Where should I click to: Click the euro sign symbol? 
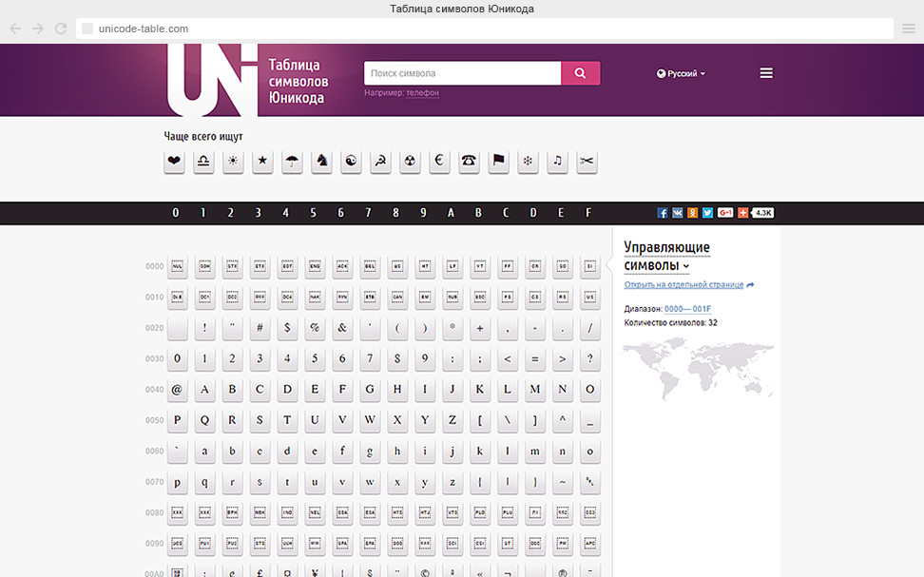(439, 162)
